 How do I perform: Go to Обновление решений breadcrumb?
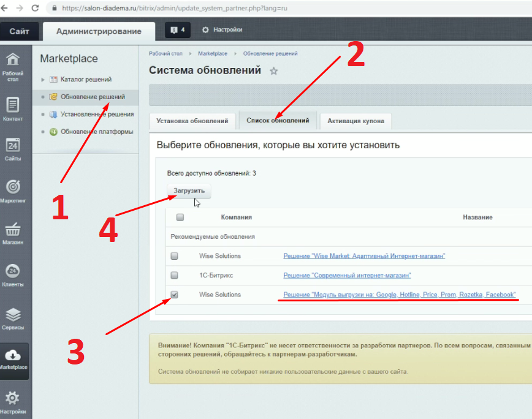[270, 53]
